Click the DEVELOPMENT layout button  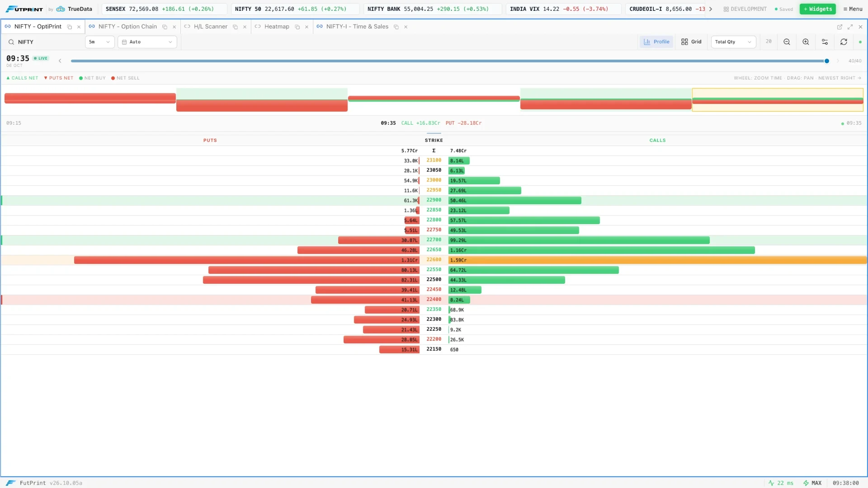point(745,9)
